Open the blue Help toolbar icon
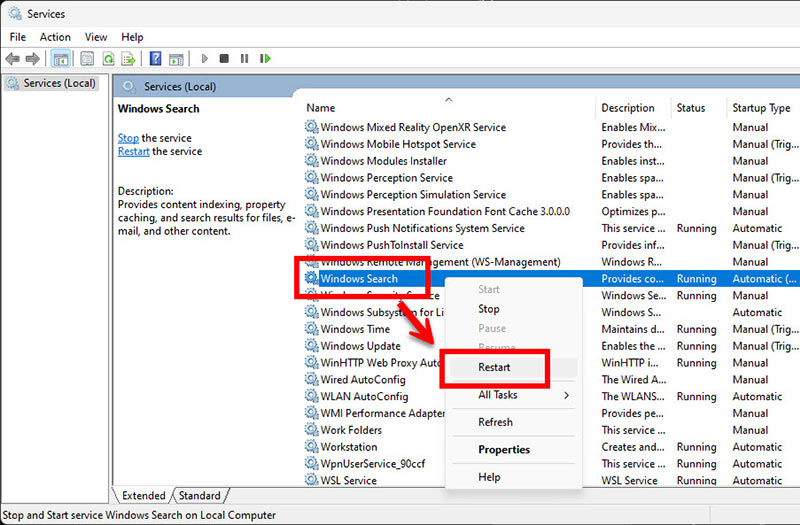Screen dimensions: 800x525 click(x=155, y=59)
